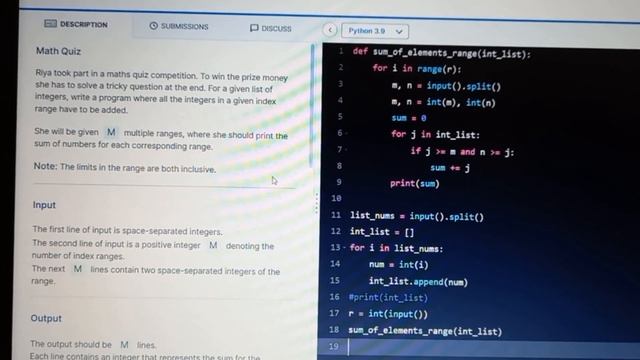Click line 4 'm, n = int(m), int(n)'
640x360 pixels.
click(443, 102)
